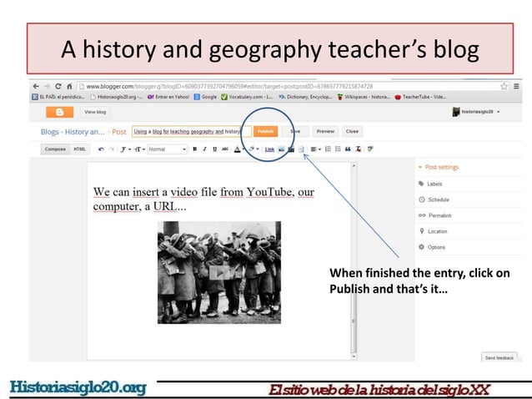Viewport: 532px width, 399px height.
Task: Open the Labels post setting
Action: tap(430, 184)
